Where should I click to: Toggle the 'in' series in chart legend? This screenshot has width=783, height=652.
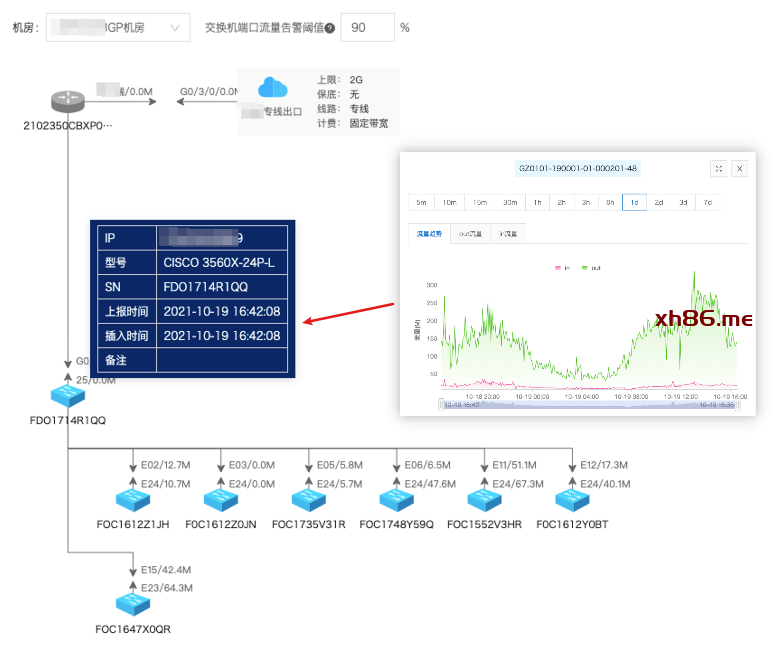(x=562, y=268)
